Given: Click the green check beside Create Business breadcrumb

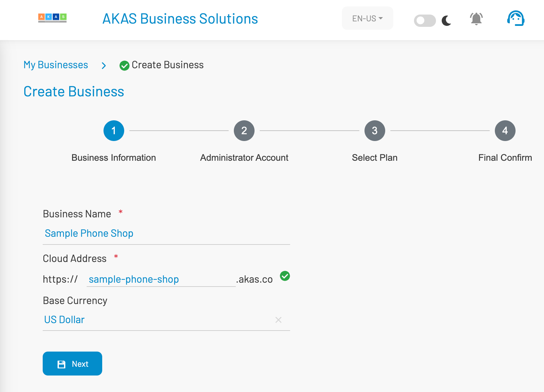Looking at the screenshot, I should click(124, 66).
